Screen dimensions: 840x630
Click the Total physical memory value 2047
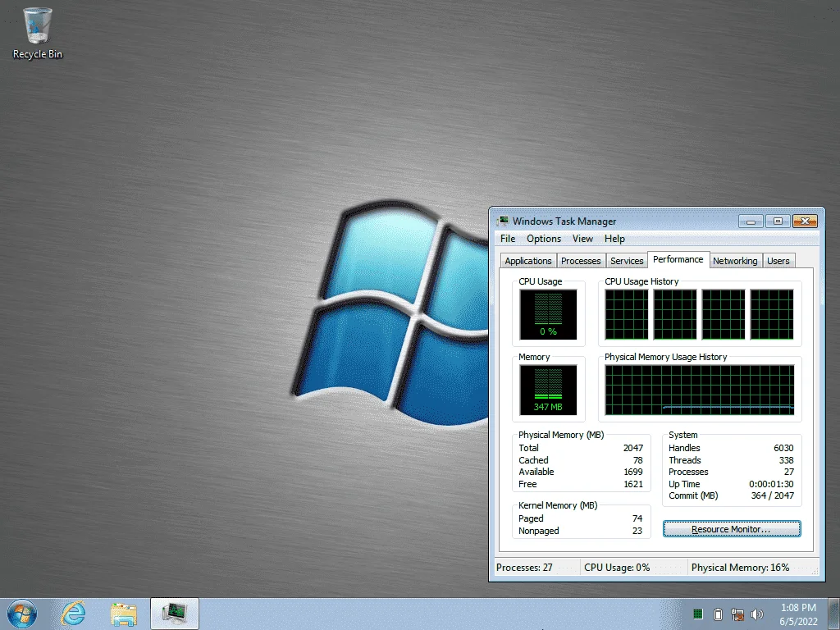[x=632, y=448]
